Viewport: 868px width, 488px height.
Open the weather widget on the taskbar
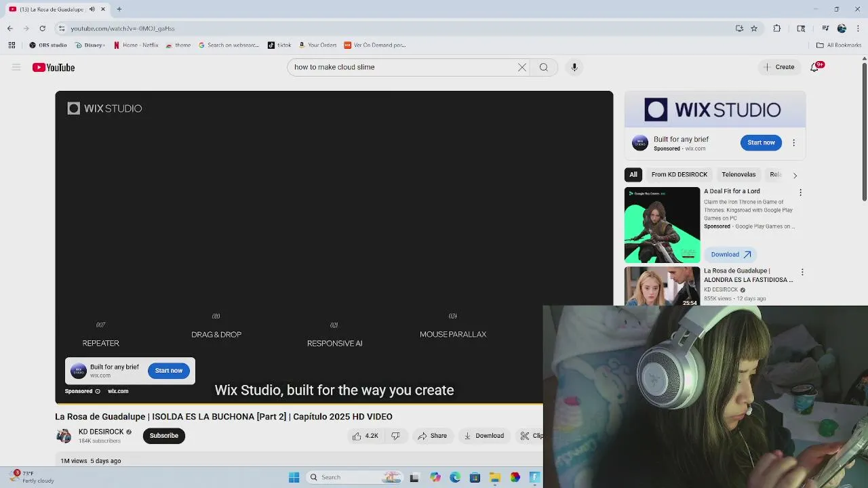point(31,477)
